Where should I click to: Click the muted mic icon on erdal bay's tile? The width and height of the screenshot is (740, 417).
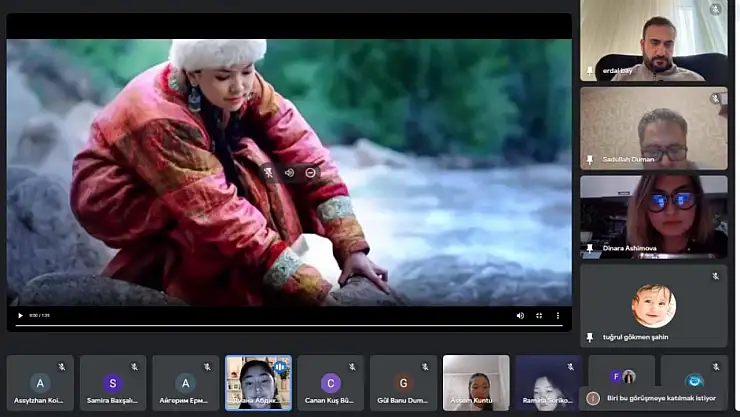click(x=715, y=10)
